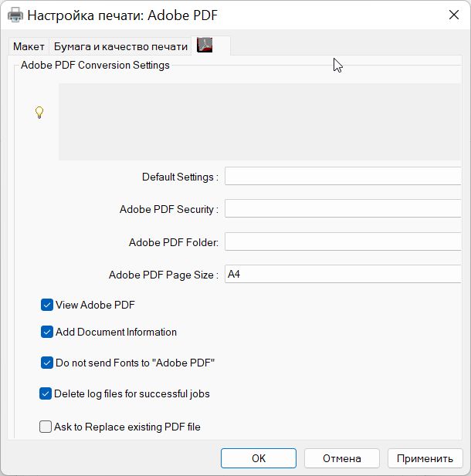Open the Adobe PDF Page Size dropdown
This screenshot has width=471, height=476.
click(x=343, y=274)
